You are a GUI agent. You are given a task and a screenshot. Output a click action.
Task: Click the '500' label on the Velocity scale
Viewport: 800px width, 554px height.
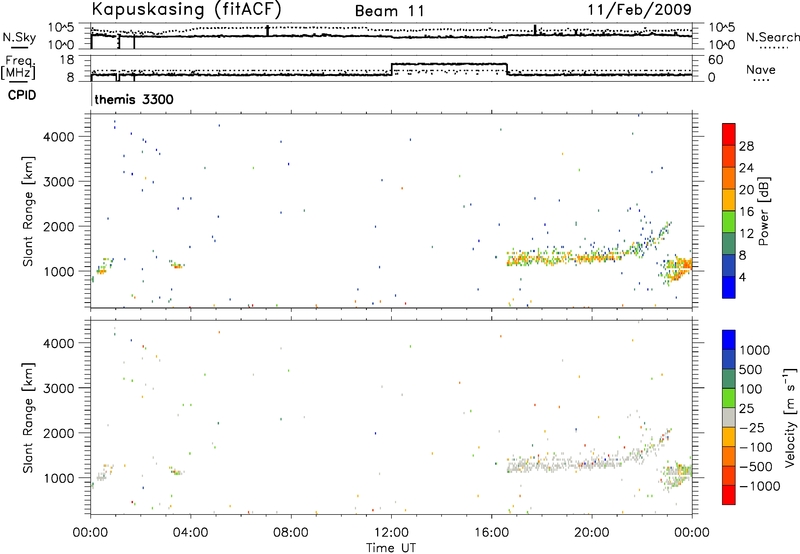point(751,369)
